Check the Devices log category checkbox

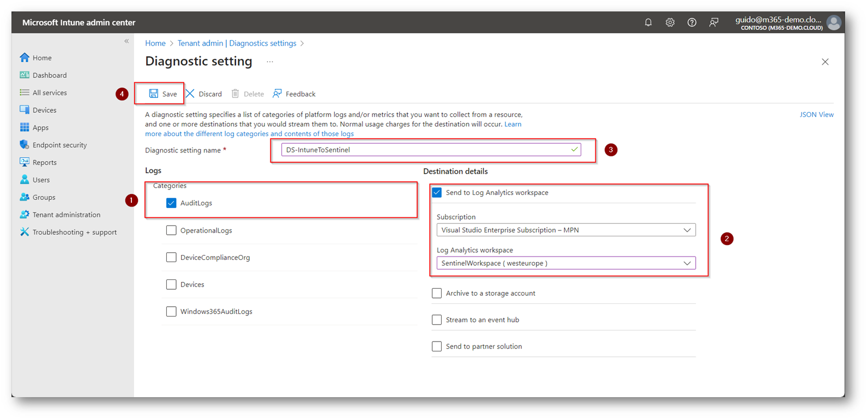[171, 284]
